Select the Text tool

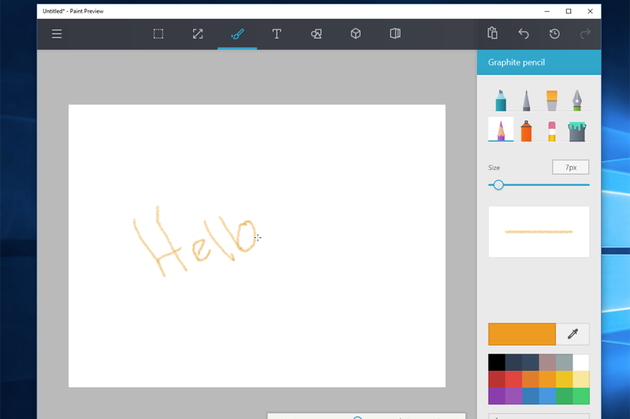276,34
